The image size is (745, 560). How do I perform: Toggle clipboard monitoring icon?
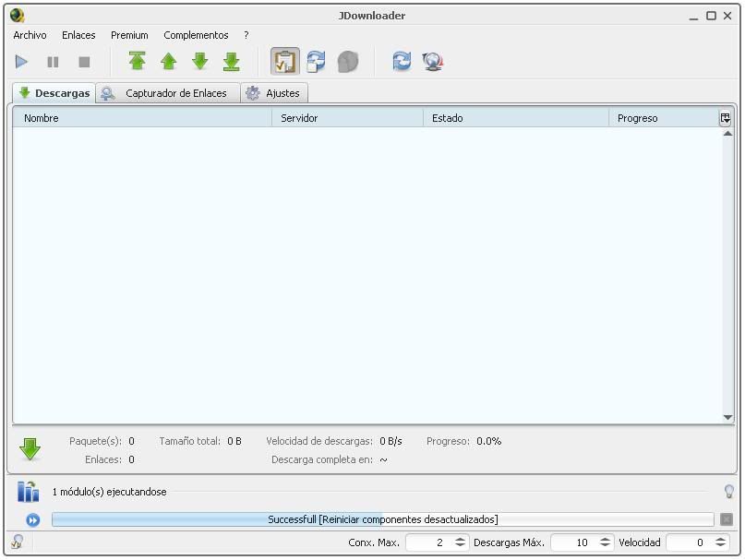pos(285,62)
